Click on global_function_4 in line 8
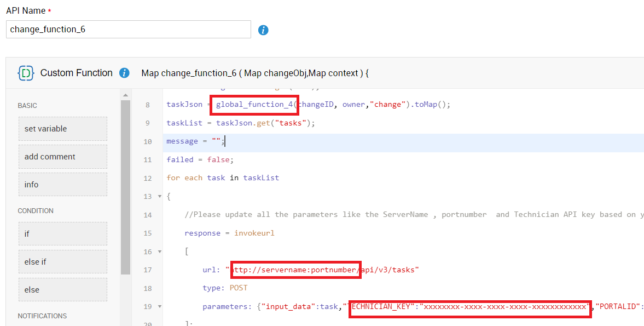This screenshot has height=326, width=644. coord(256,105)
